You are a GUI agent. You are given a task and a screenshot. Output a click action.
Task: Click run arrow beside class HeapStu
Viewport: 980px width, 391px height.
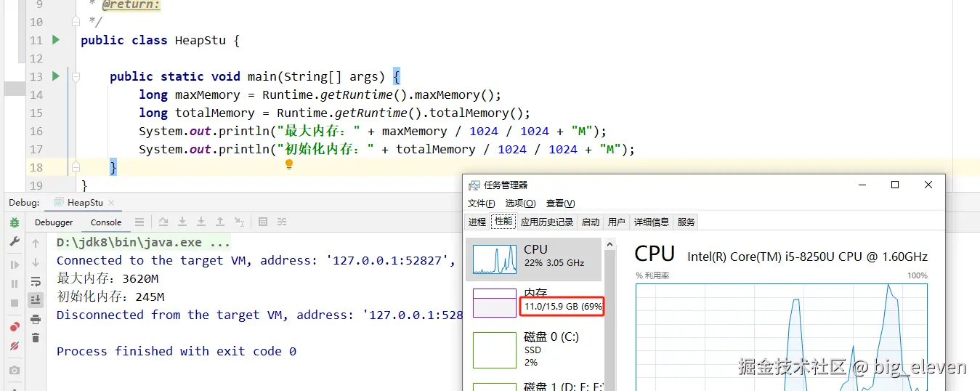56,40
